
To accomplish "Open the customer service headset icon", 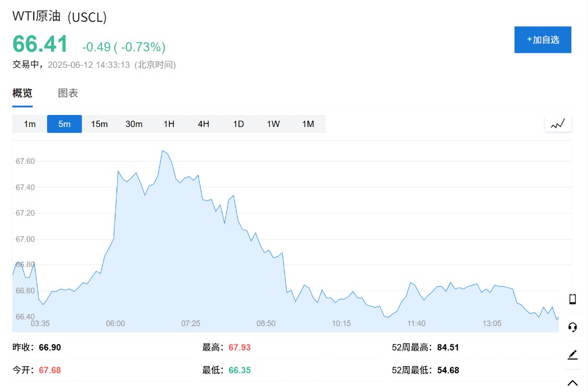I will click(x=572, y=327).
